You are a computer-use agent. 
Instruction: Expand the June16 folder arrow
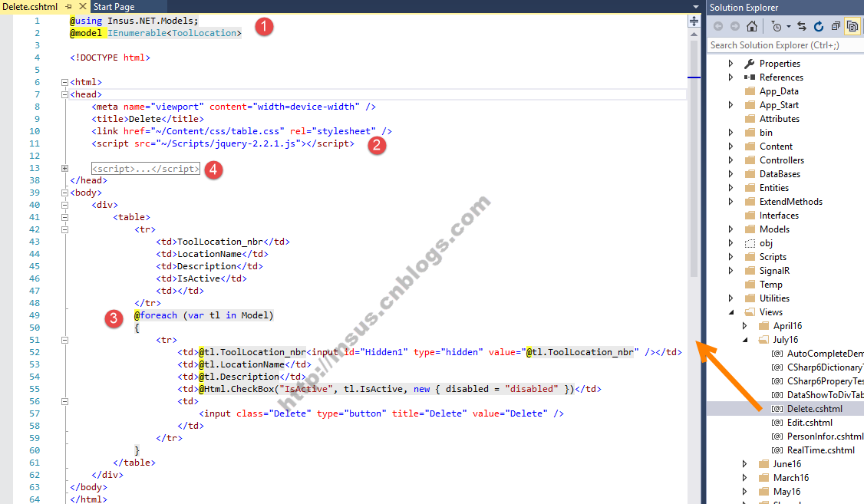(x=744, y=464)
